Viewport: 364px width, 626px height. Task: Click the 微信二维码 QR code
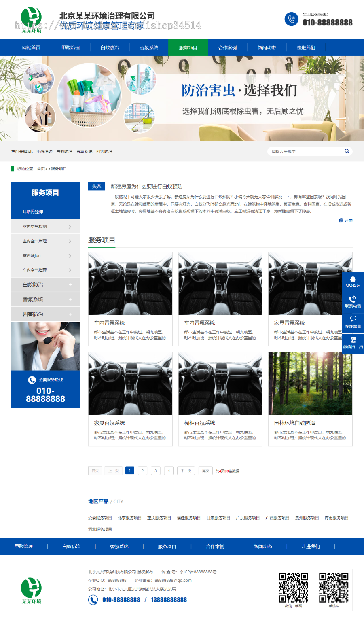point(293,587)
